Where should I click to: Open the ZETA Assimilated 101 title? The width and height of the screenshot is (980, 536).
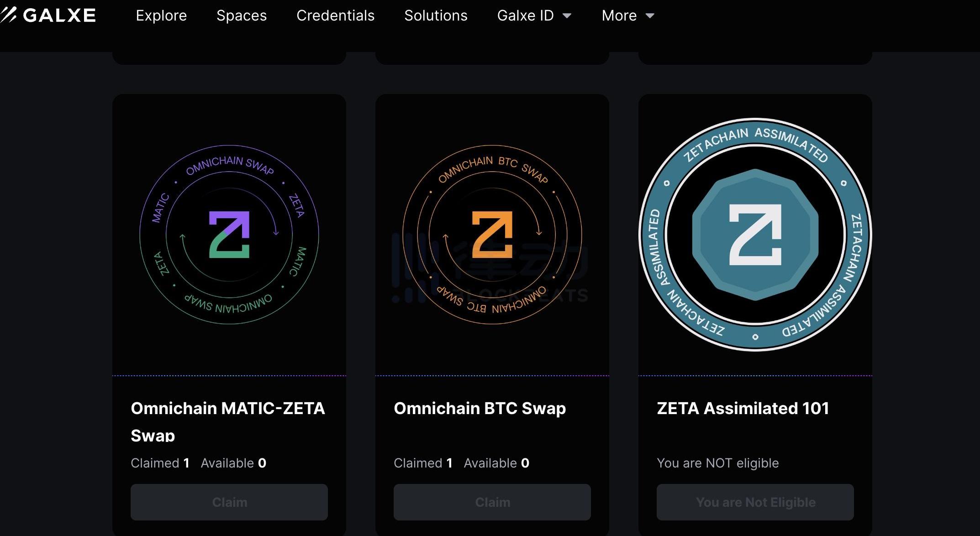[743, 408]
